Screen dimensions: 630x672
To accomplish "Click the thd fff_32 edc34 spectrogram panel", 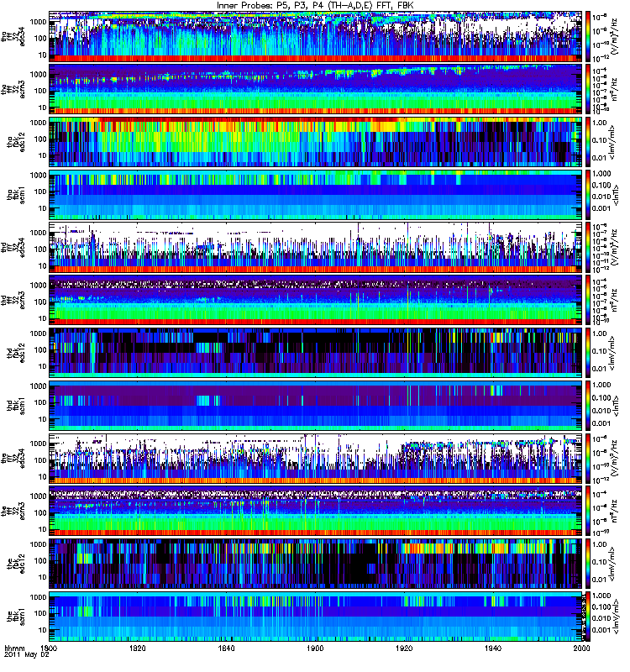I will (316, 247).
